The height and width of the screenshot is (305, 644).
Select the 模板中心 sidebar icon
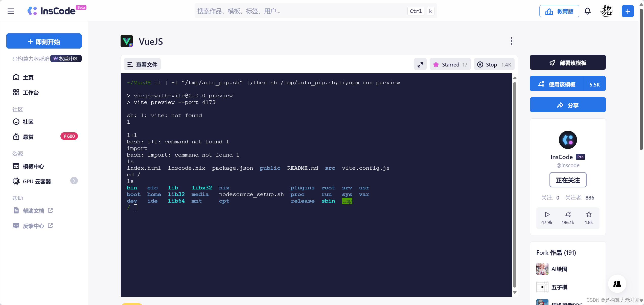[x=16, y=166]
